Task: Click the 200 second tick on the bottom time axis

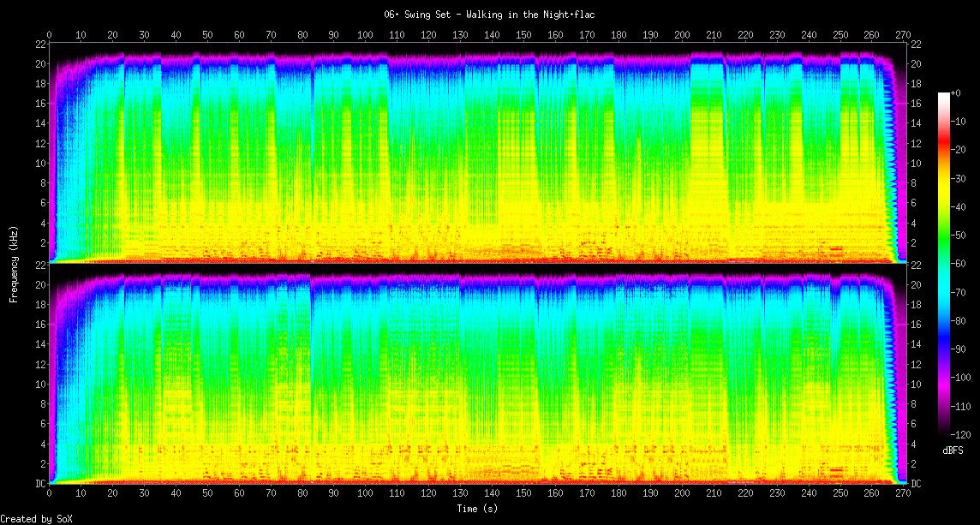Action: pyautogui.click(x=682, y=494)
